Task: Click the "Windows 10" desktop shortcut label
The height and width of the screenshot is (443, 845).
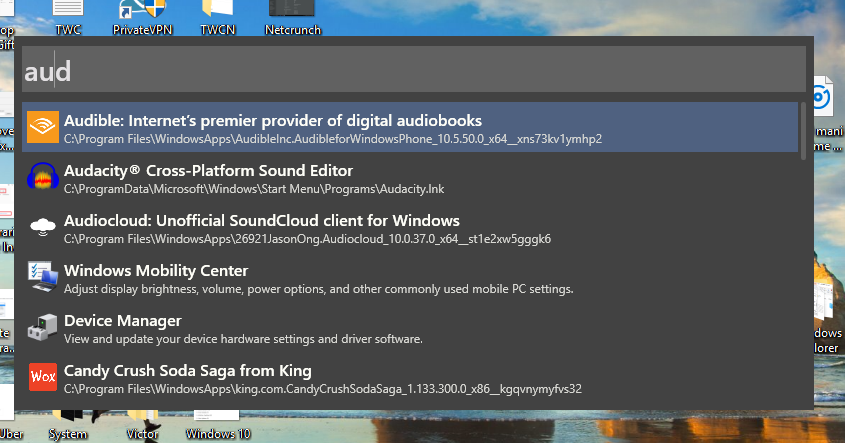Action: (x=218, y=435)
